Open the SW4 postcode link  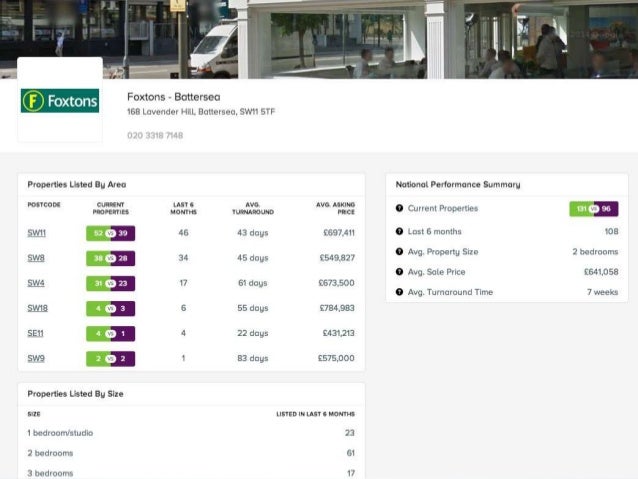[36, 283]
